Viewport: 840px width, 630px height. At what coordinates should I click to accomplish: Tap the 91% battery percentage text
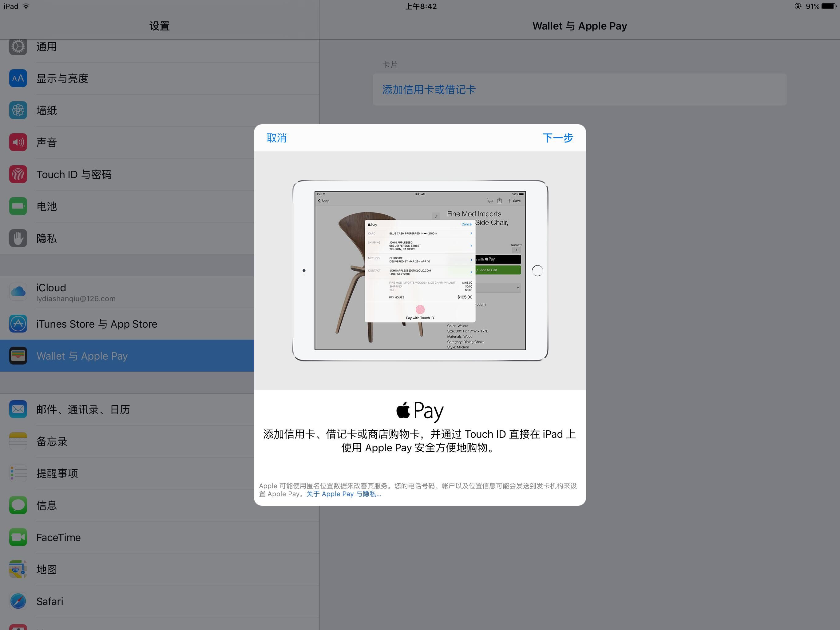812,6
